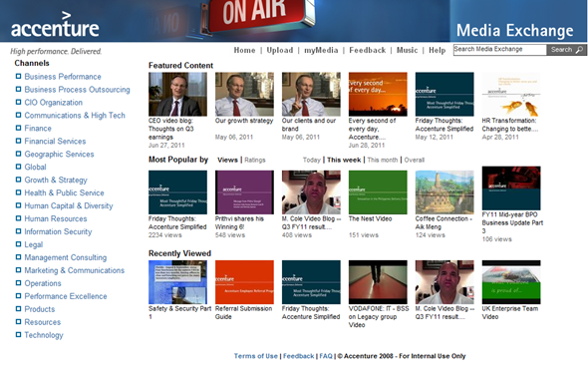Select the Global channel
Screen dimensions: 588x373
(x=35, y=167)
